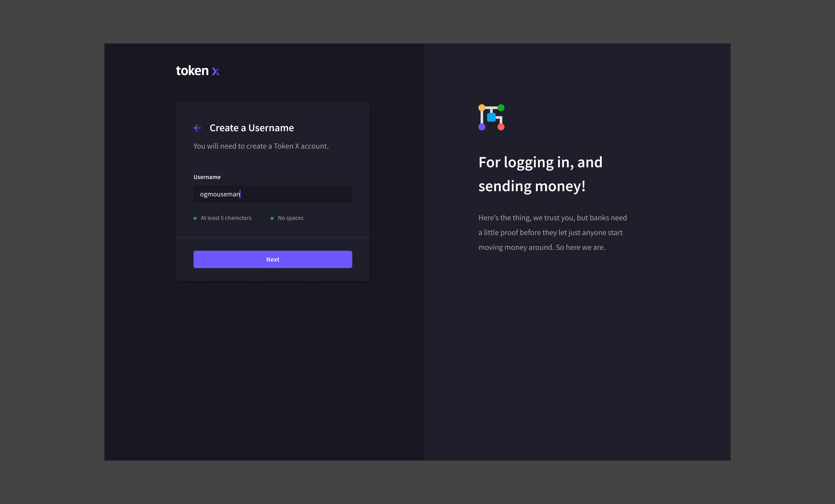Viewport: 835px width, 504px height.
Task: Click the 'Username' field label
Action: (207, 177)
